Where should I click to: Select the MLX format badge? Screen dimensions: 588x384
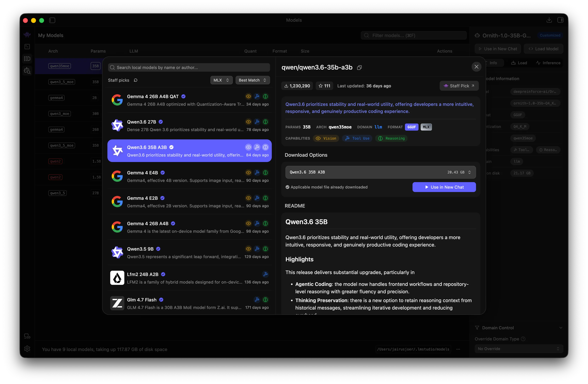pos(426,127)
